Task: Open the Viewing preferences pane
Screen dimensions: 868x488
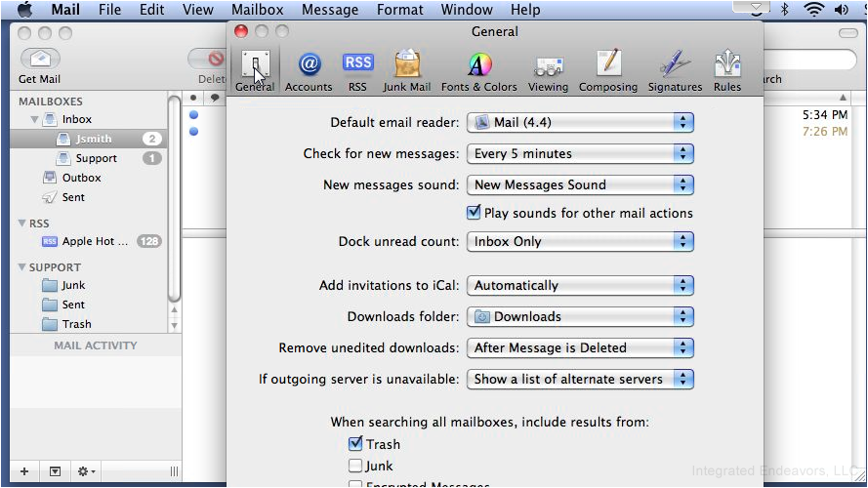Action: [x=548, y=72]
